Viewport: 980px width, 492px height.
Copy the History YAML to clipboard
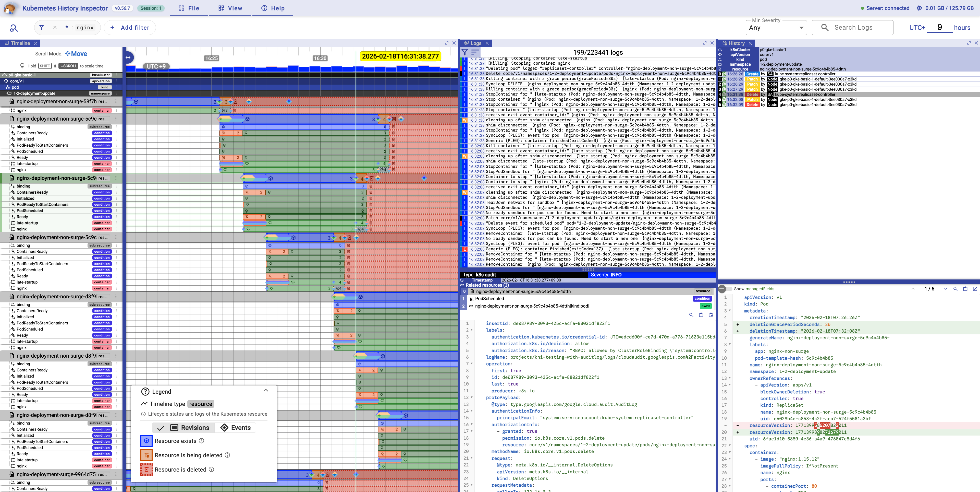point(965,289)
